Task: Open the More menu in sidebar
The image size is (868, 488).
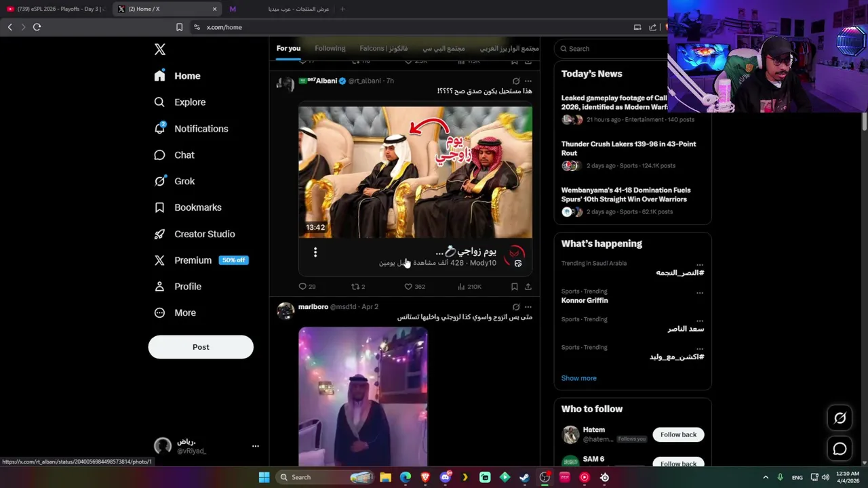Action: (x=175, y=313)
